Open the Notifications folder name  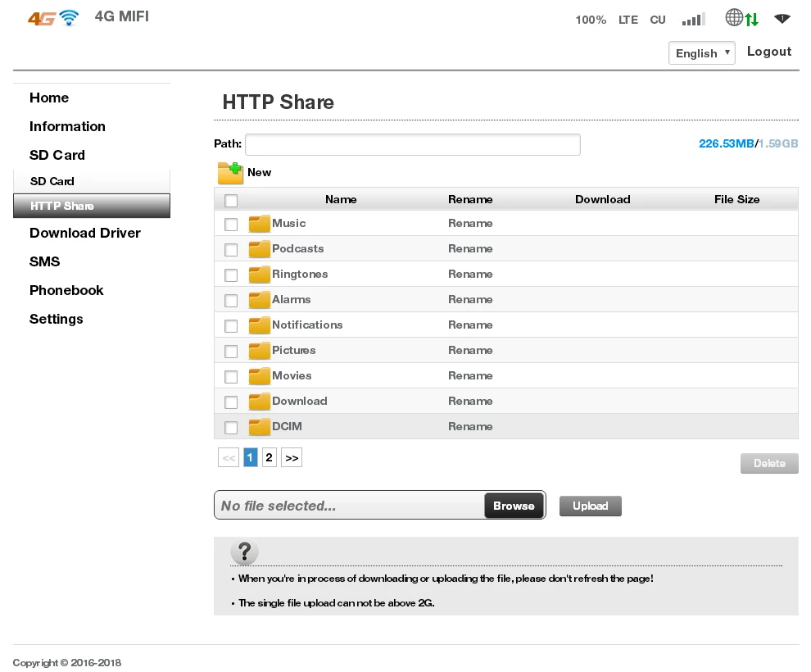(307, 325)
